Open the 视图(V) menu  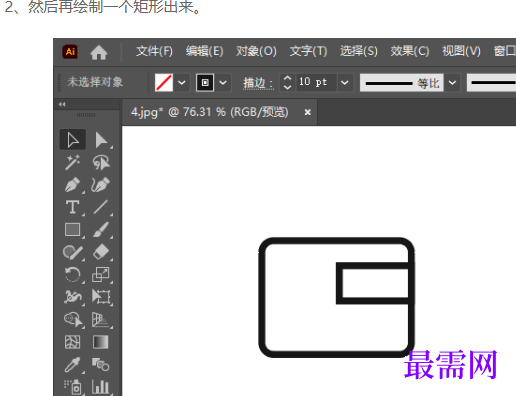tap(461, 52)
